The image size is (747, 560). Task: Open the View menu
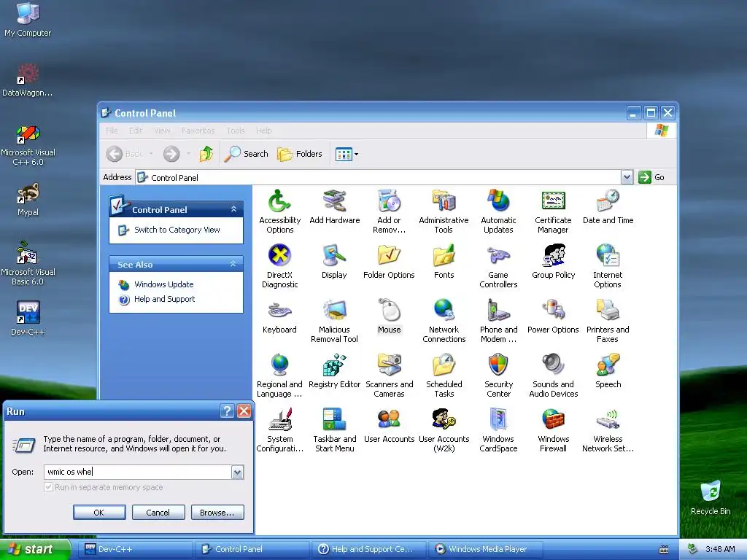click(x=162, y=131)
